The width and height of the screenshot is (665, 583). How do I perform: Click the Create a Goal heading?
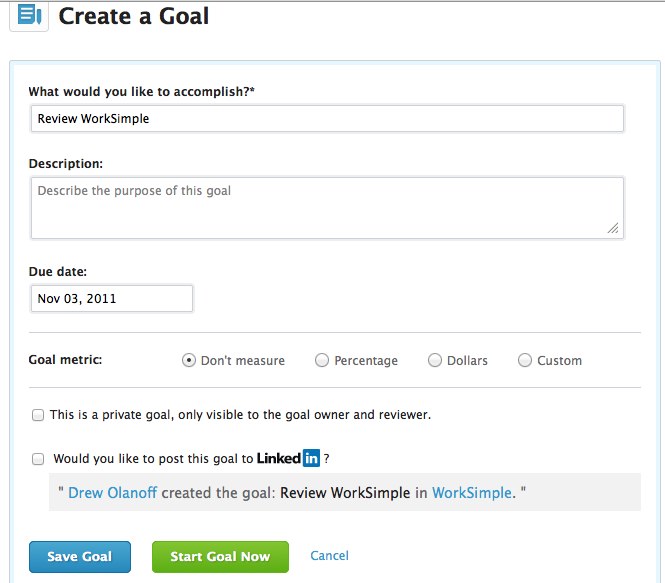(x=134, y=16)
